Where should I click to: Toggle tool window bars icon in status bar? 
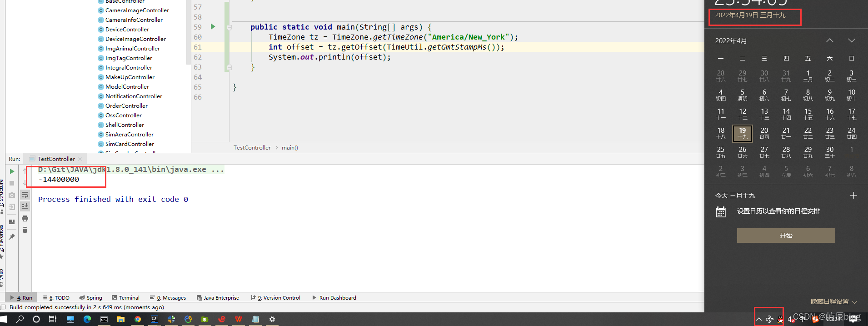(3, 307)
